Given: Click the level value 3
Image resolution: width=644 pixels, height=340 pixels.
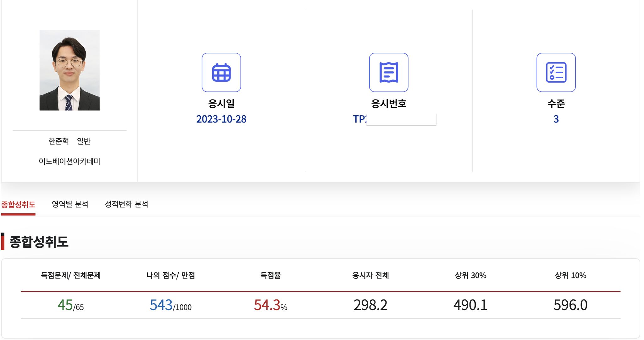Looking at the screenshot, I should (x=556, y=119).
